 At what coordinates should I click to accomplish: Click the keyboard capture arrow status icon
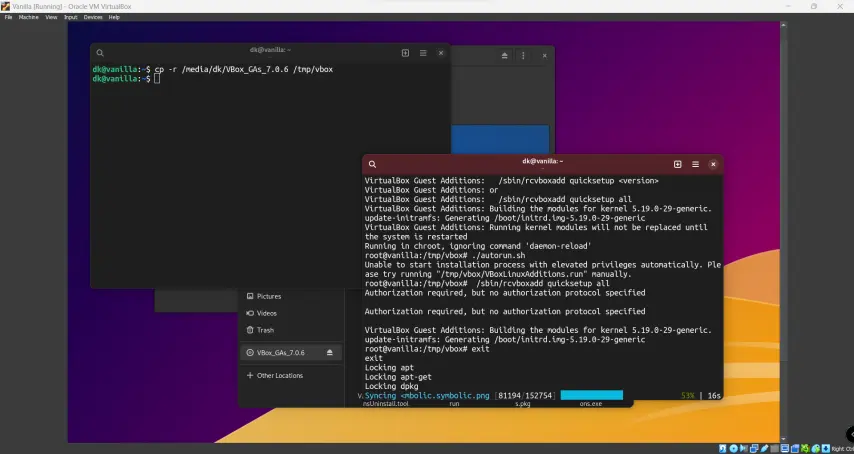(x=826, y=449)
